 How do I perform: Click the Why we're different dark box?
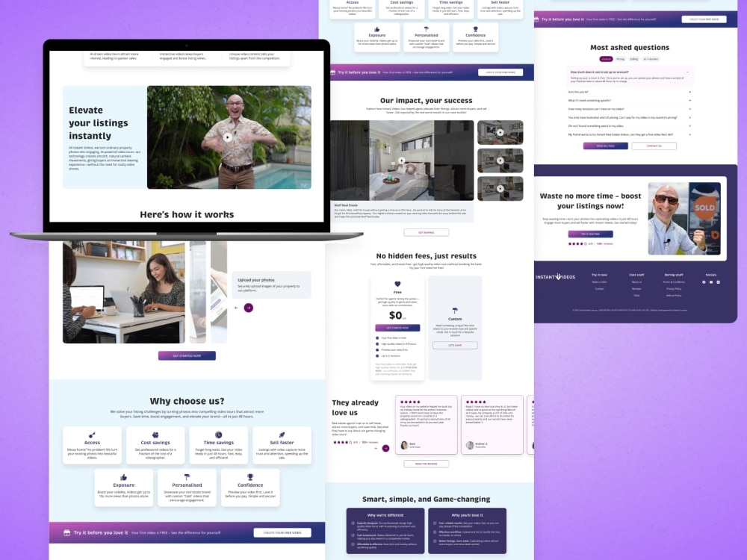click(385, 531)
